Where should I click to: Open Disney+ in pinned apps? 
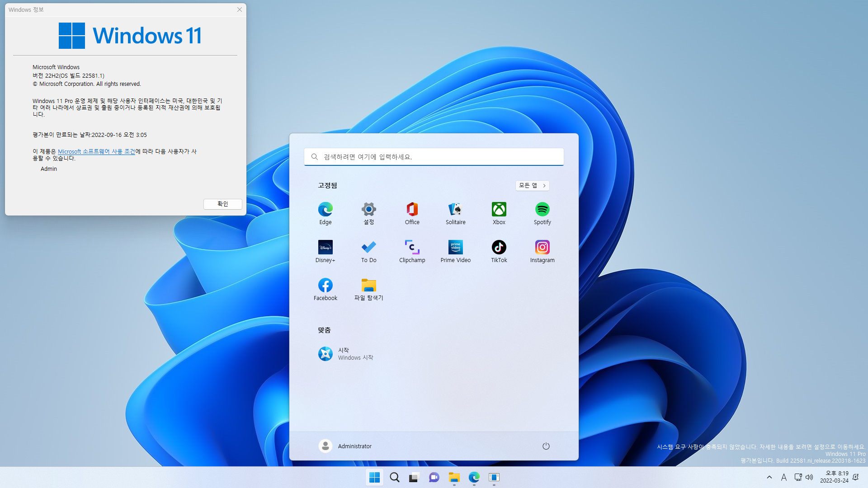pos(325,251)
